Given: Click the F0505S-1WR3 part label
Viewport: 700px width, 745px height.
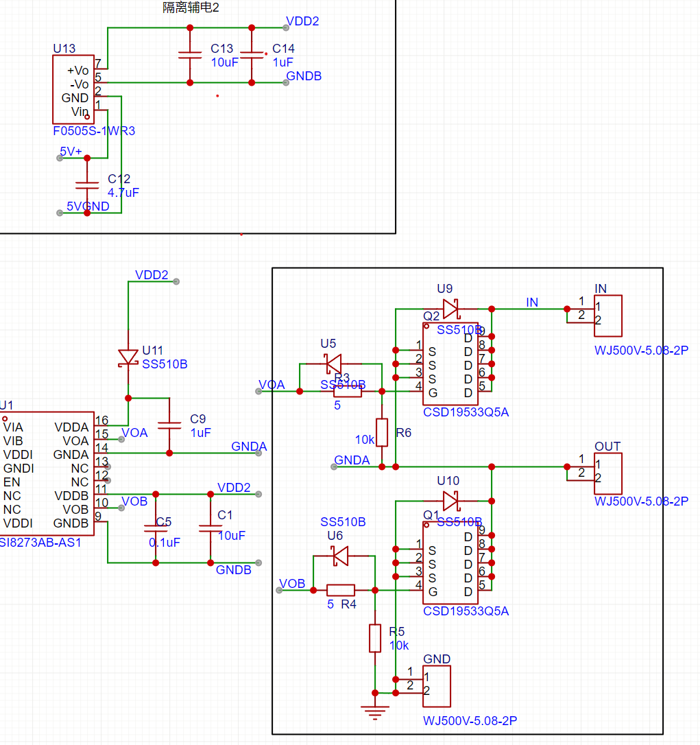Looking at the screenshot, I should point(94,130).
